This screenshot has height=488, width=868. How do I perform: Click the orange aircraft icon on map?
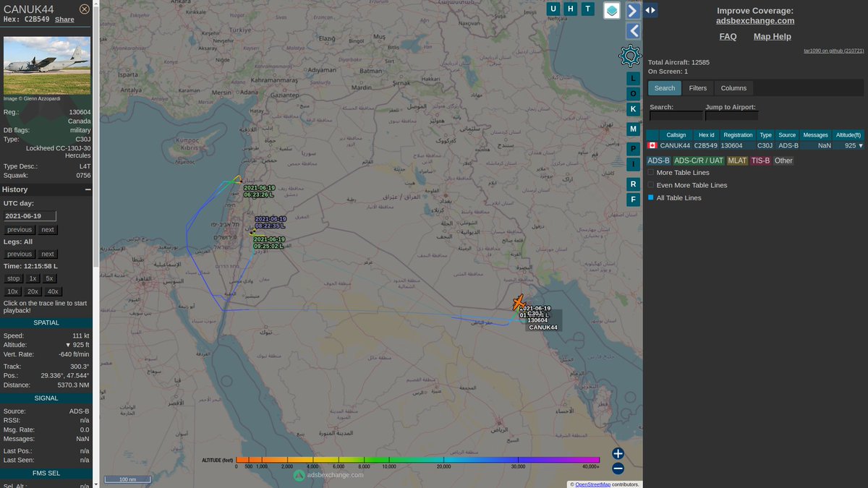point(518,302)
